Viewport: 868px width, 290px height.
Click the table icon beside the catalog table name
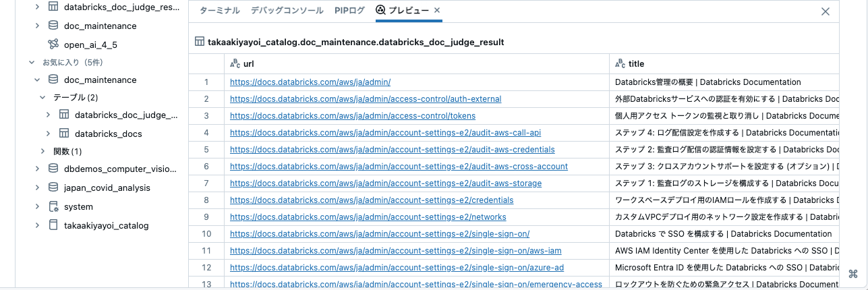tap(199, 42)
